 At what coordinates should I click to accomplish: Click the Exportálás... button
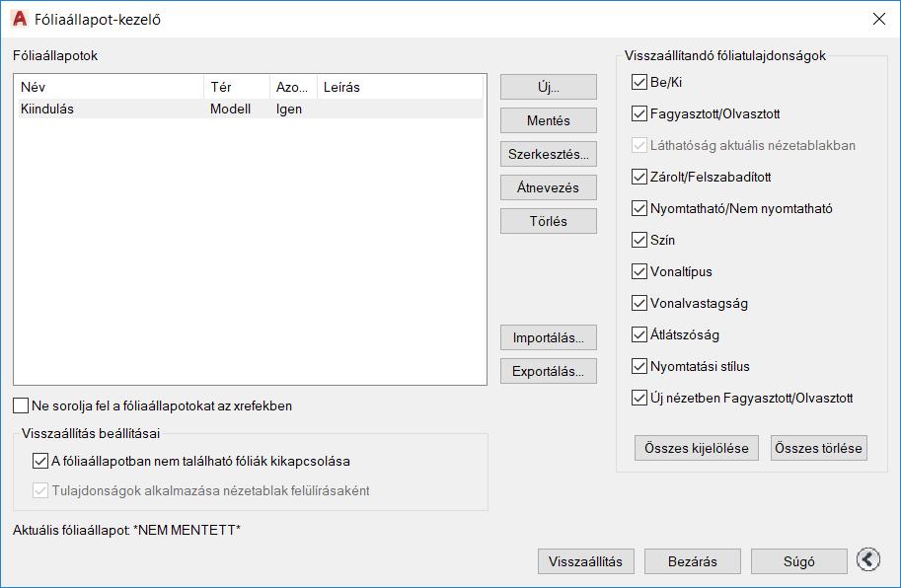pyautogui.click(x=548, y=372)
